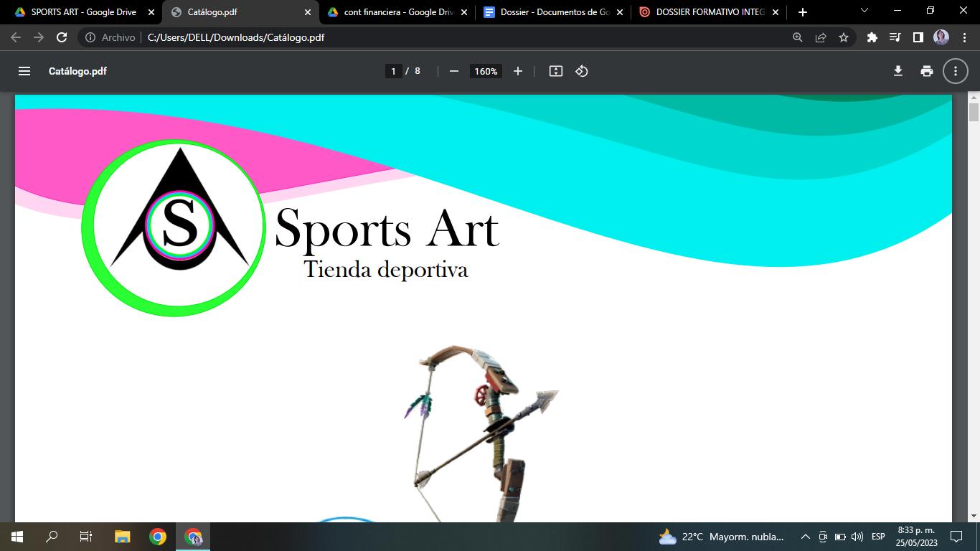Click the PDF page number field
Image resolution: width=980 pixels, height=551 pixels.
[393, 71]
